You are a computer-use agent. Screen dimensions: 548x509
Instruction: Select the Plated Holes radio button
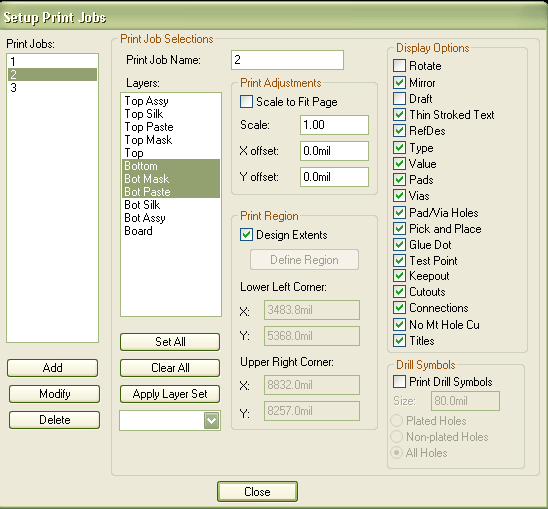coord(396,421)
